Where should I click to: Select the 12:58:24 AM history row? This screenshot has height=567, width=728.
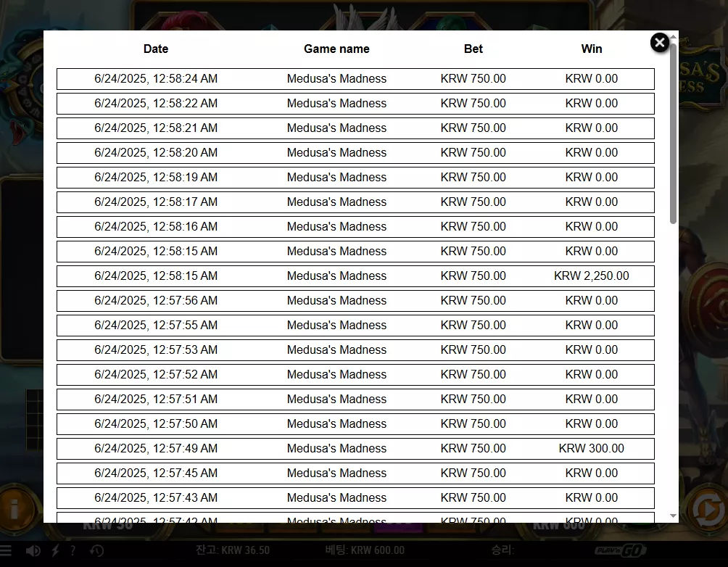(355, 79)
